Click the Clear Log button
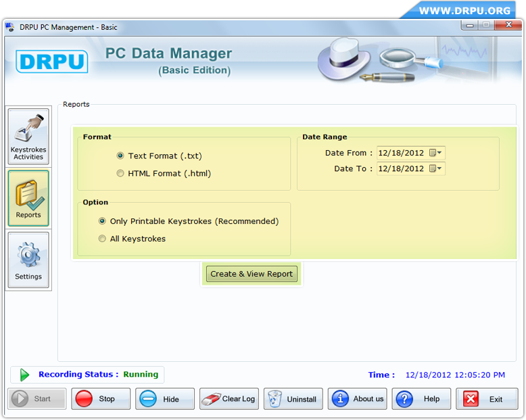Image resolution: width=526 pixels, height=420 pixels. pyautogui.click(x=229, y=399)
